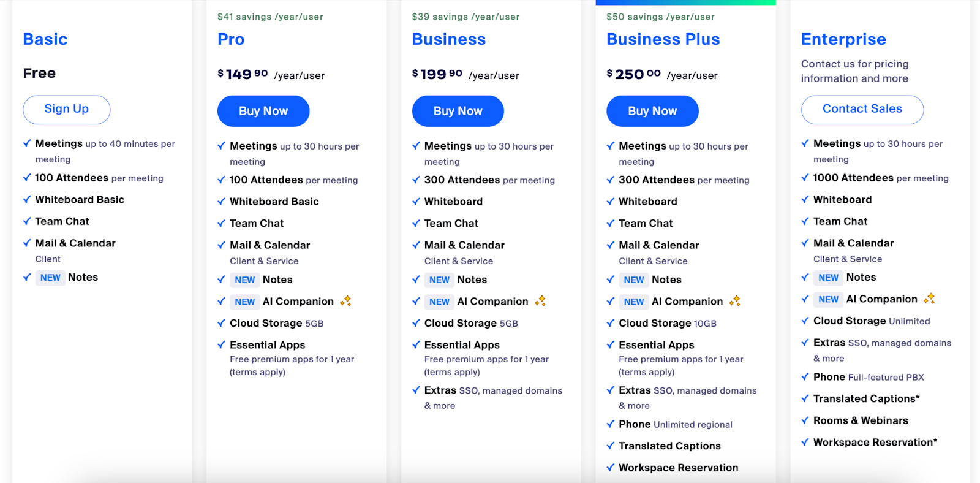Viewport: 980px width, 483px height.
Task: Click Buy Now for the Pro plan
Action: coord(263,111)
